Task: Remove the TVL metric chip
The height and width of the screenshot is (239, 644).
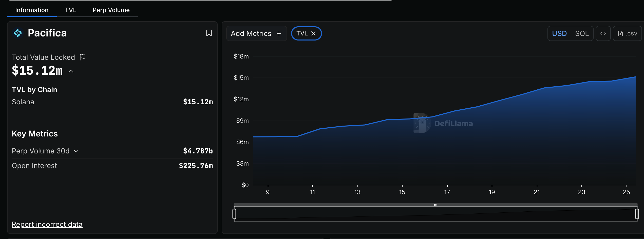Action: (313, 33)
